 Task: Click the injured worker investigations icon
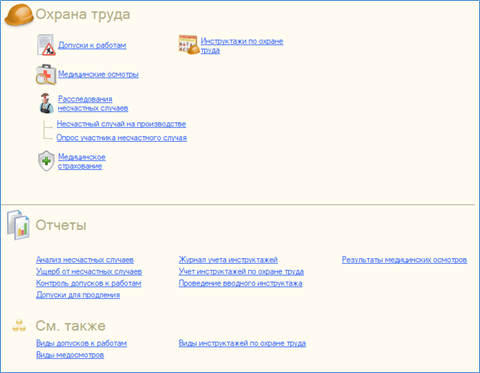pyautogui.click(x=46, y=103)
